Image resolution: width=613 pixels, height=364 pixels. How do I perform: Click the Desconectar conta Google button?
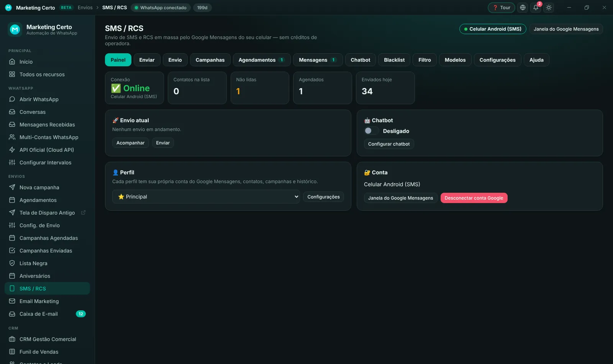point(474,198)
